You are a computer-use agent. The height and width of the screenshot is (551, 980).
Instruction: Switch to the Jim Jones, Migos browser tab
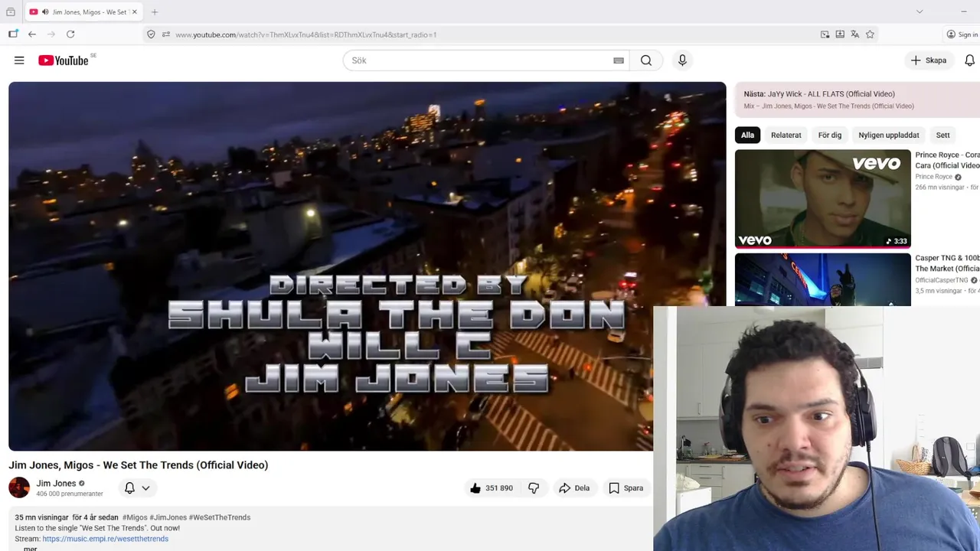coord(83,12)
